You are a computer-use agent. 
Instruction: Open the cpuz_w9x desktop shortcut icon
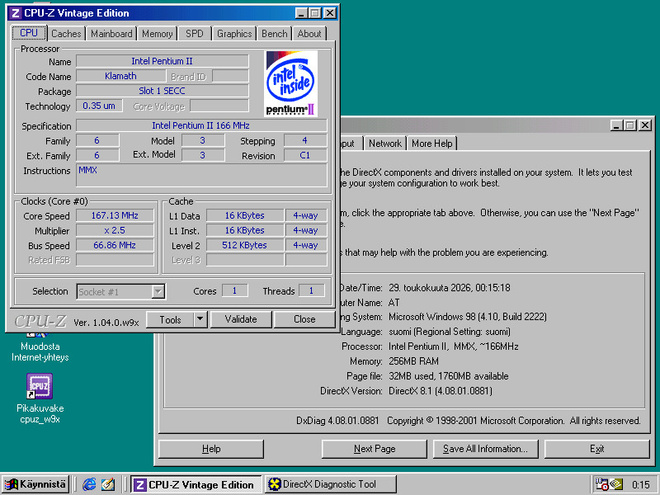40,386
